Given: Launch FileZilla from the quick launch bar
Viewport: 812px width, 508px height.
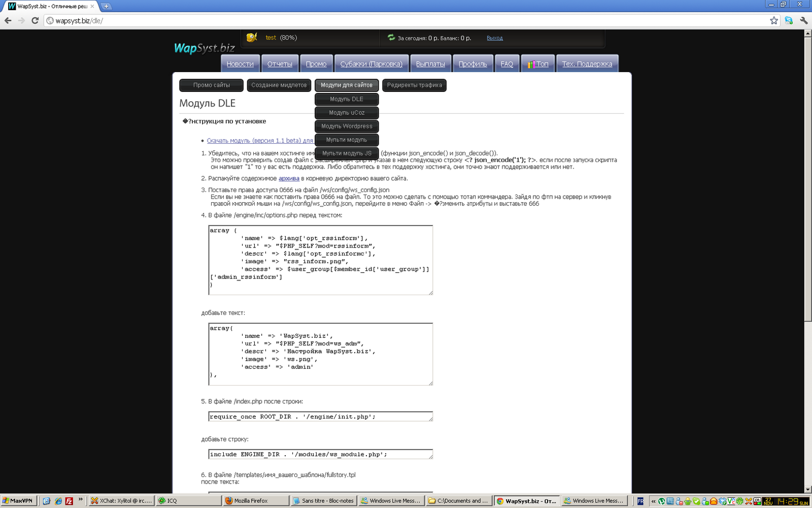Looking at the screenshot, I should click(x=69, y=501).
